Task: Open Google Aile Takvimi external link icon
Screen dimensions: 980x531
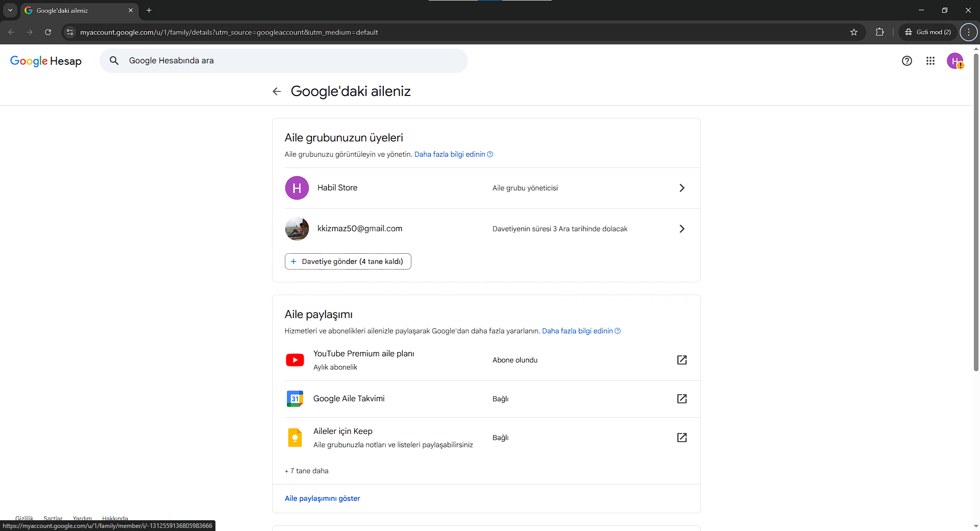Action: tap(681, 399)
